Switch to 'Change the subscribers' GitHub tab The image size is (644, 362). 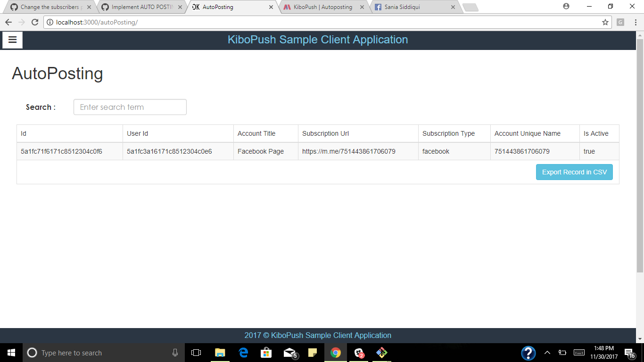[x=50, y=7]
